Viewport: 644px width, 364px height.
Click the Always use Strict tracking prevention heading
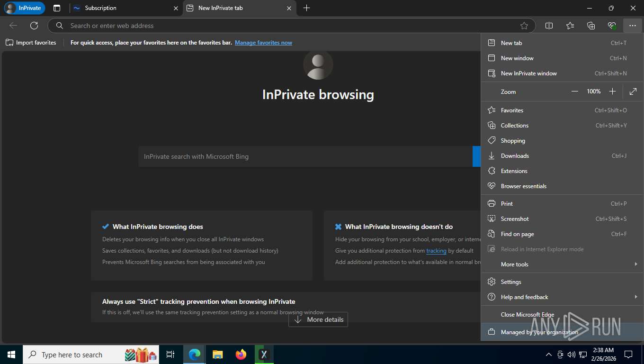click(198, 301)
